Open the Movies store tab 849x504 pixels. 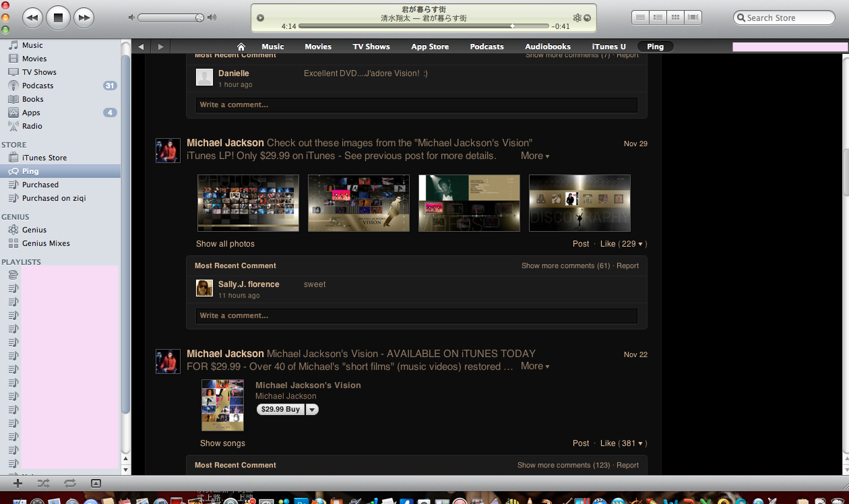318,46
